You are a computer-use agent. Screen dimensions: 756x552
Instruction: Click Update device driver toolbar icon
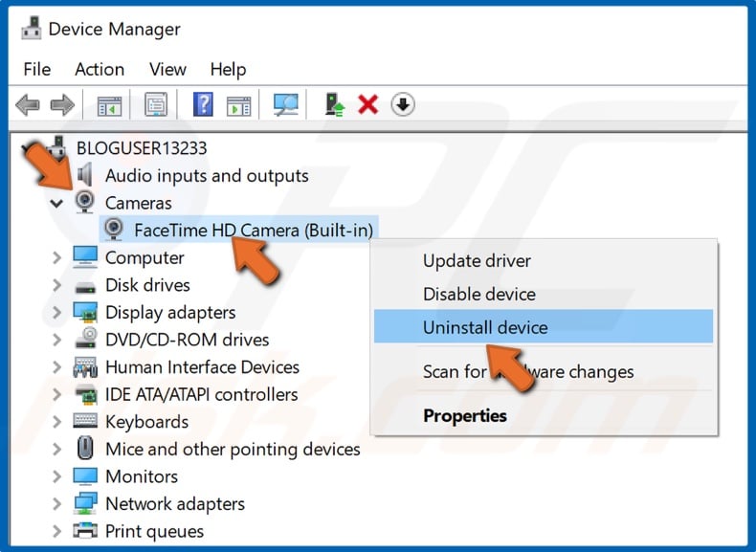pos(335,104)
